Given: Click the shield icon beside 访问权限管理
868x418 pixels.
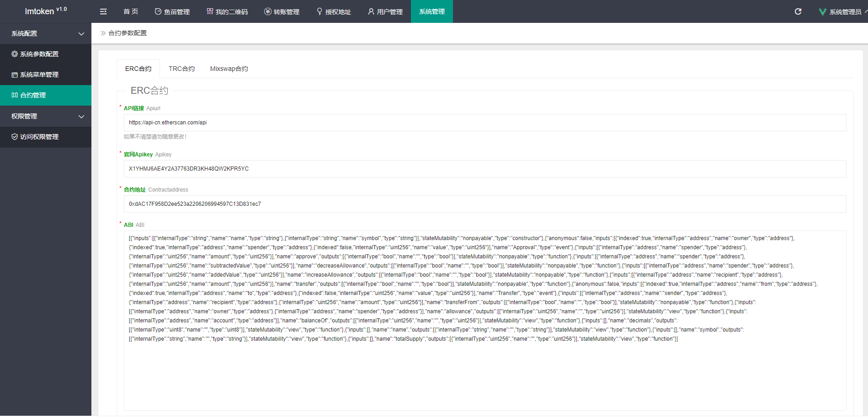Looking at the screenshot, I should [15, 137].
